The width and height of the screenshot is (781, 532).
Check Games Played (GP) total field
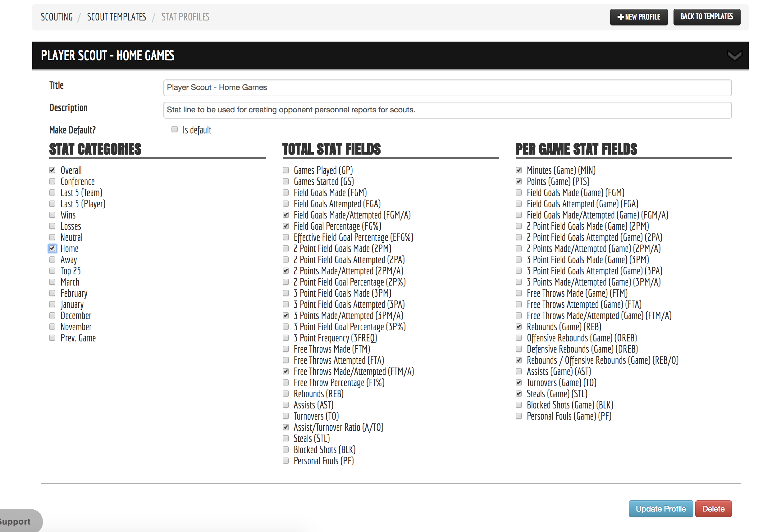pos(285,170)
